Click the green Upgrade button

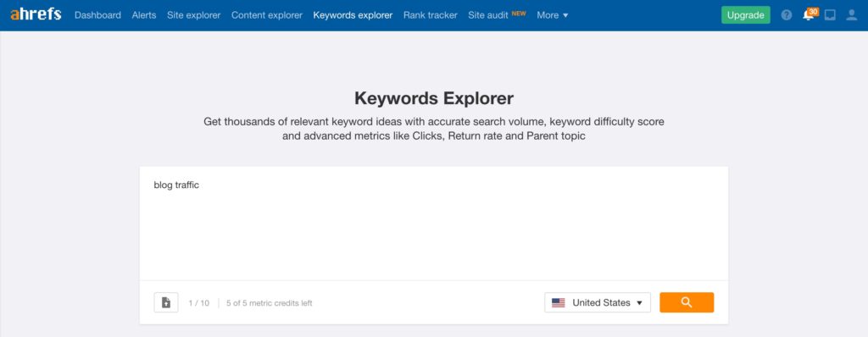(x=745, y=15)
